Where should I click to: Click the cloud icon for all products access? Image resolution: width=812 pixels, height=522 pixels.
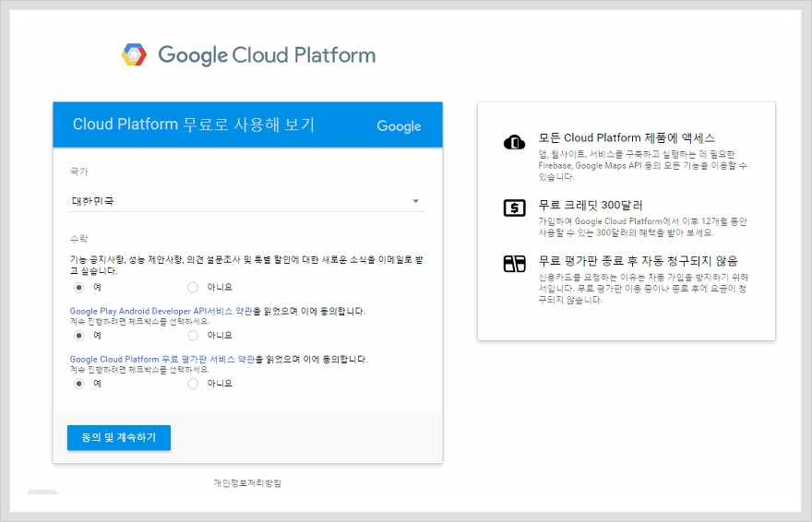[514, 142]
